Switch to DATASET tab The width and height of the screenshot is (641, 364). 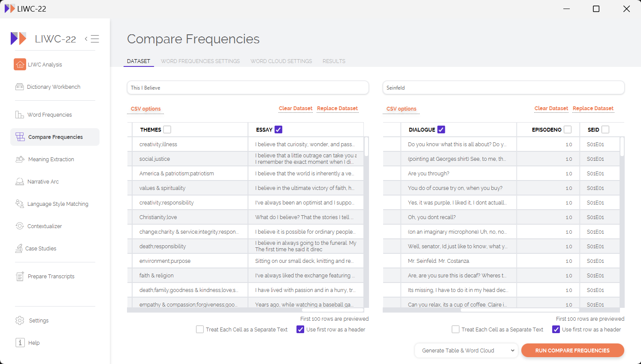[x=139, y=61]
